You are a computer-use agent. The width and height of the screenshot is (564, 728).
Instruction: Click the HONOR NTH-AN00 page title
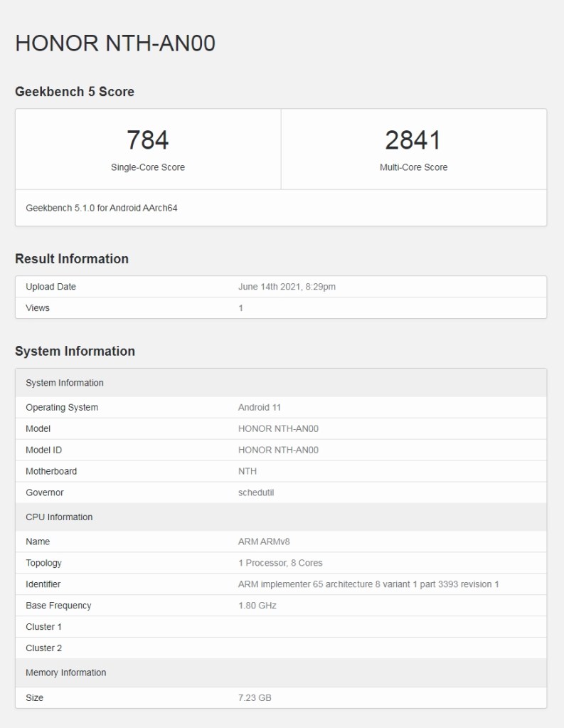pos(115,43)
